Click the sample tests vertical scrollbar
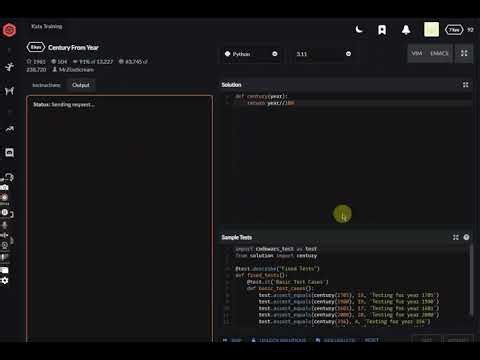This screenshot has height=360, width=480. (x=471, y=280)
